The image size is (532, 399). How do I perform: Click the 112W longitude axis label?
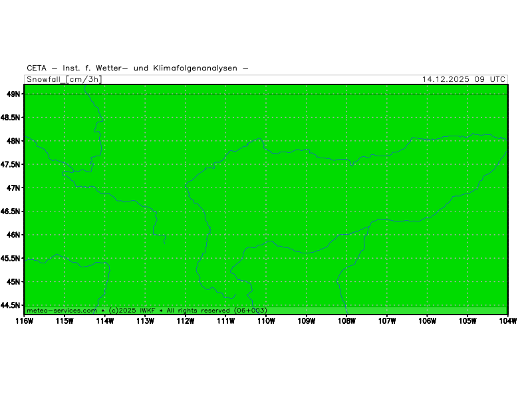(186, 321)
